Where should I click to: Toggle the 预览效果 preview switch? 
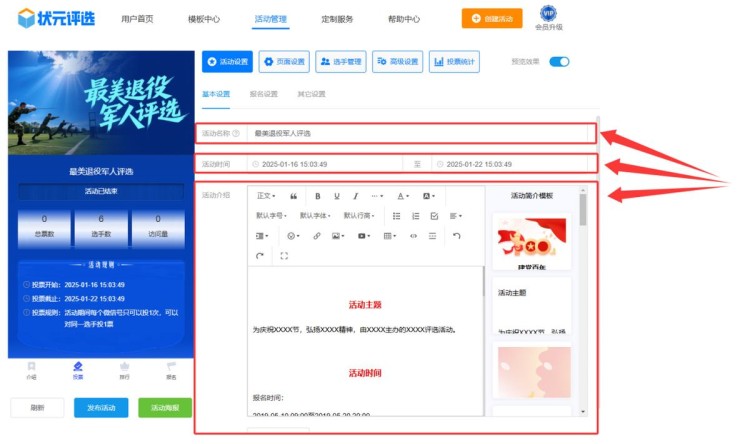559,62
